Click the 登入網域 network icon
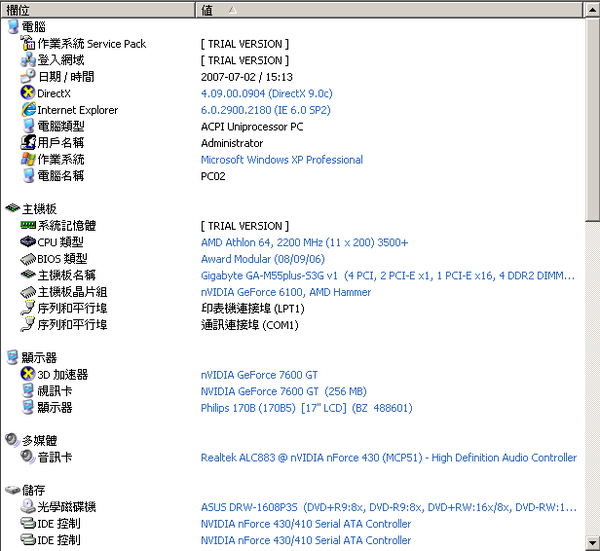 (x=28, y=60)
